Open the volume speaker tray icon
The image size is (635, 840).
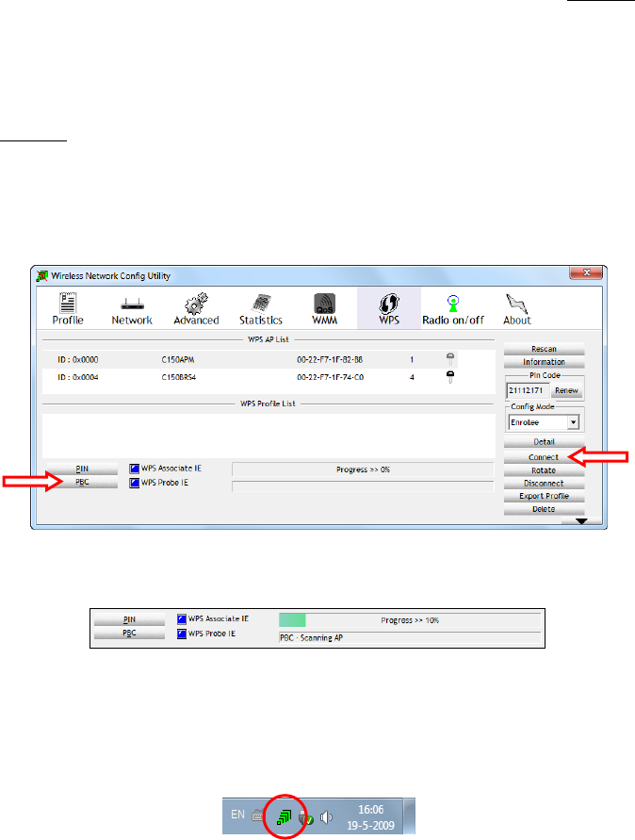(x=326, y=817)
